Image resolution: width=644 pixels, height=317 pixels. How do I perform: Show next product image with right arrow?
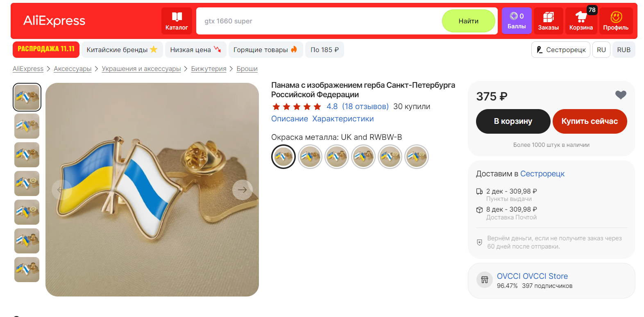click(x=242, y=189)
